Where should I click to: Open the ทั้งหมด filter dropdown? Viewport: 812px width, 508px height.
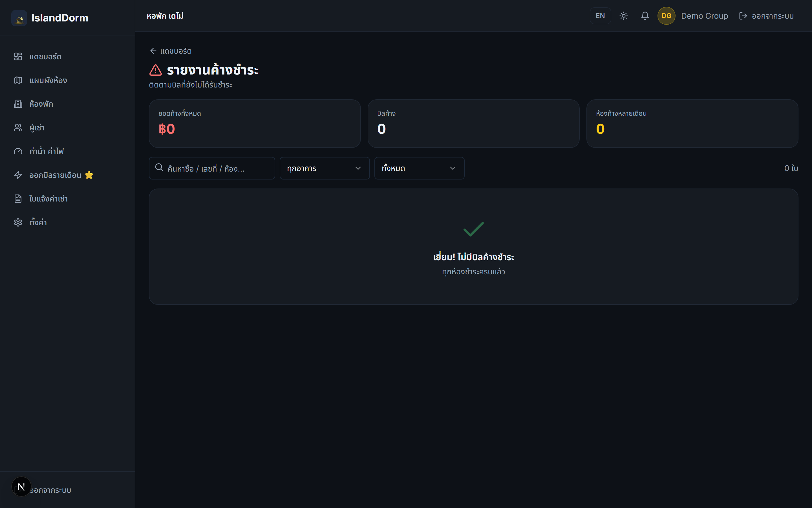coord(420,168)
